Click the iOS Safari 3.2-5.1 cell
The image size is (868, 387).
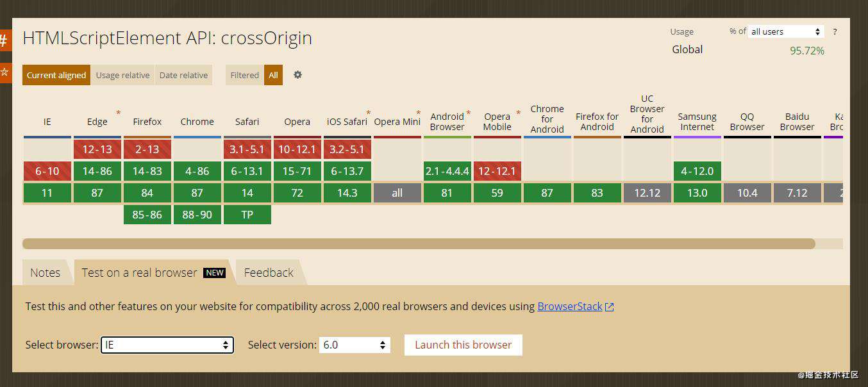tap(347, 149)
